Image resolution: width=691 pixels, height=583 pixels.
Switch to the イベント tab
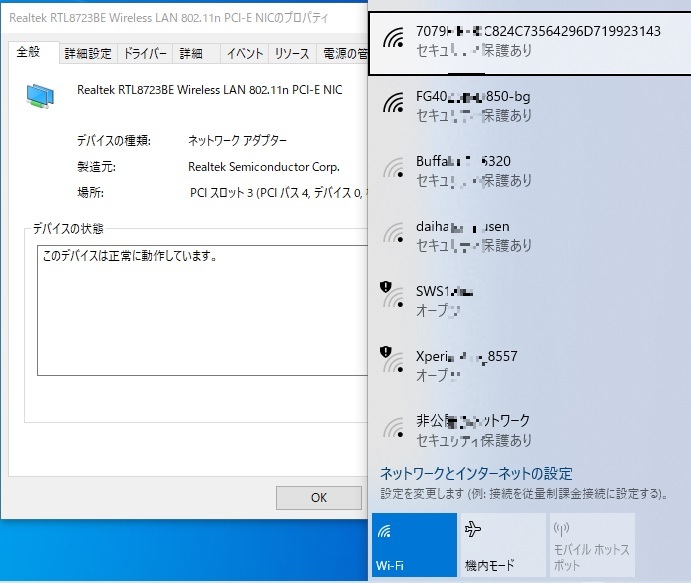pyautogui.click(x=245, y=54)
